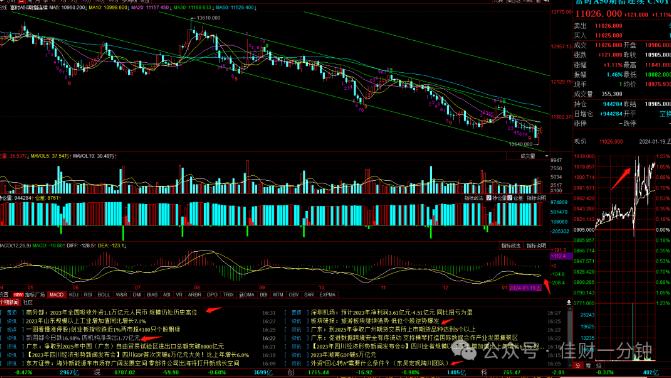671x378 pixels.
Task: Switch to the KDJ indicator tab
Action: (x=74, y=295)
